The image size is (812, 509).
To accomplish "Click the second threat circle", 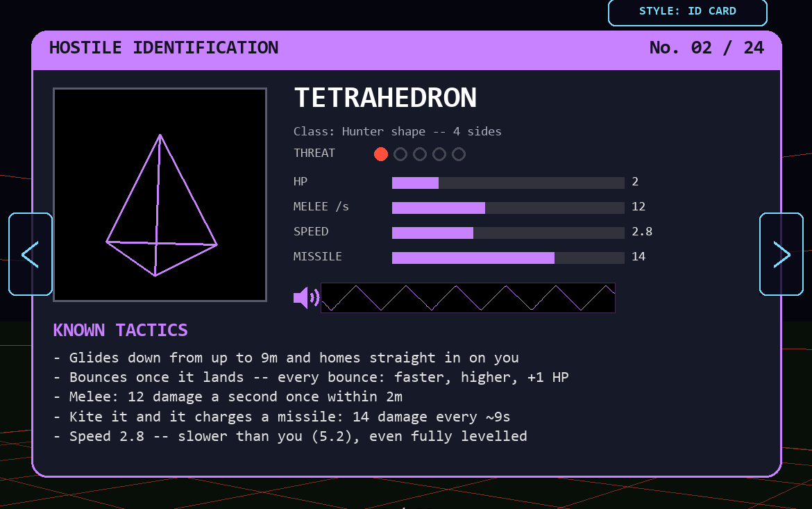I will [400, 154].
